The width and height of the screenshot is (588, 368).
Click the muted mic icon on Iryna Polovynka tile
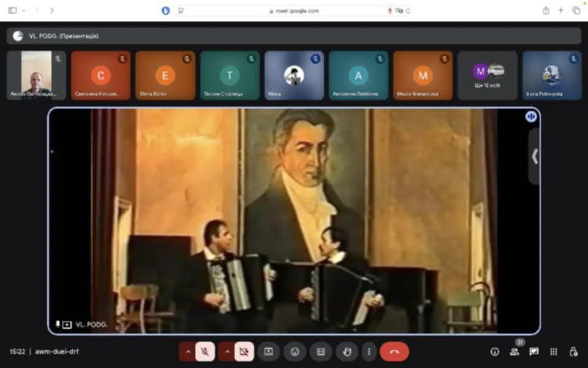pos(573,59)
